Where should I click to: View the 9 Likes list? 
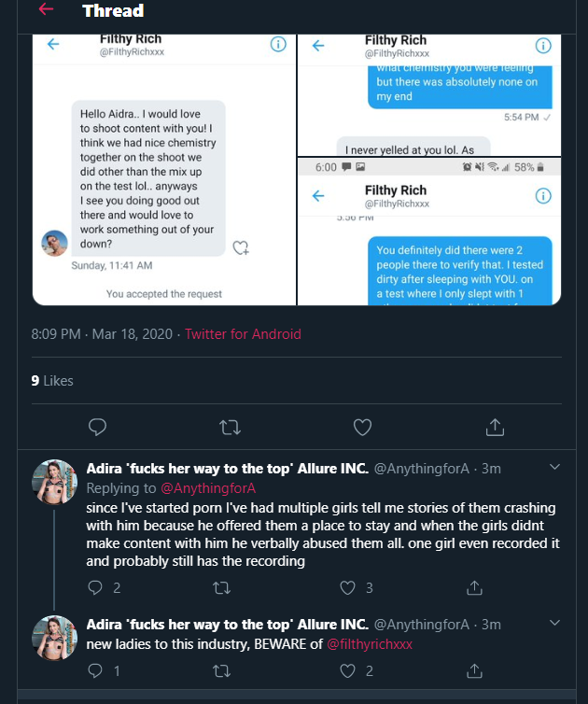tap(51, 380)
